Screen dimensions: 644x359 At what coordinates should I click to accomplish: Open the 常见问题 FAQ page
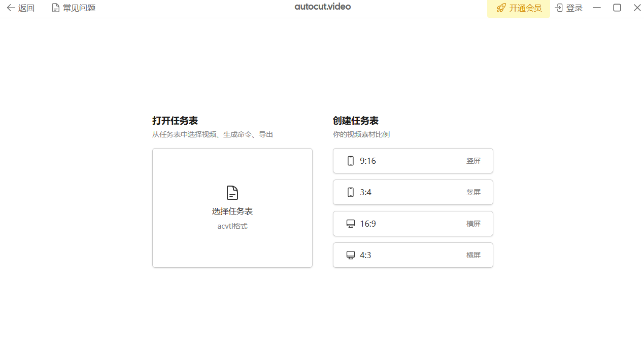79,8
